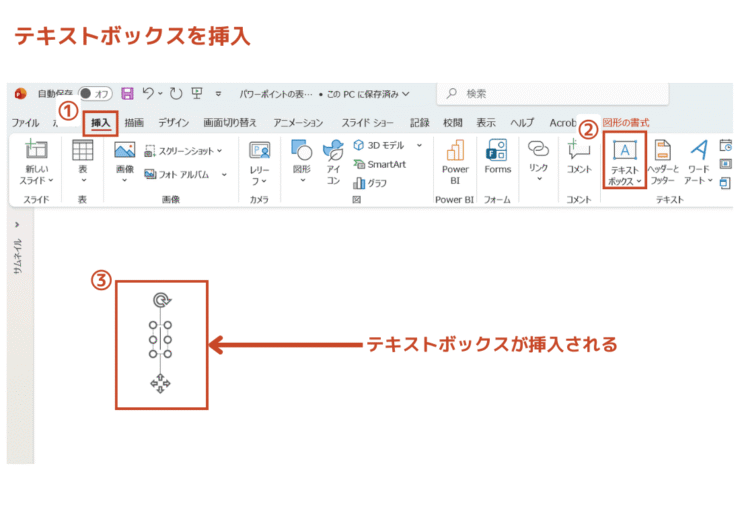Screen dimensions: 740x505
Task: Expand the 3D モデル dropdown arrow
Action: click(419, 145)
